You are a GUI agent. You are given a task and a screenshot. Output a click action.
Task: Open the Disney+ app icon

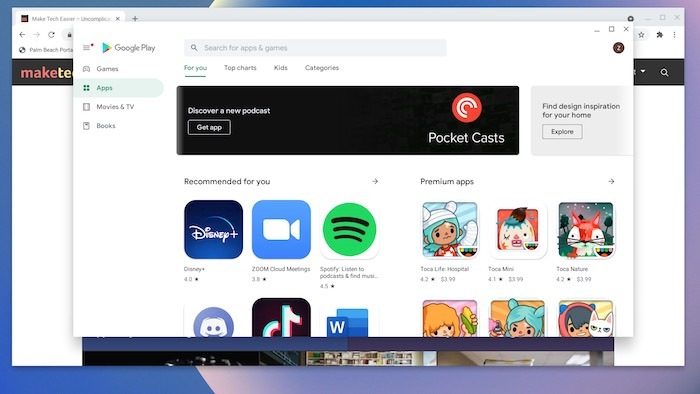(213, 229)
